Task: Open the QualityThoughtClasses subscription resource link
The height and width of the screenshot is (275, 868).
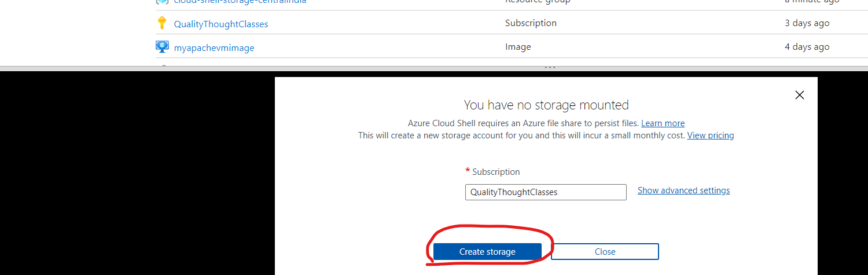Action: (x=221, y=24)
